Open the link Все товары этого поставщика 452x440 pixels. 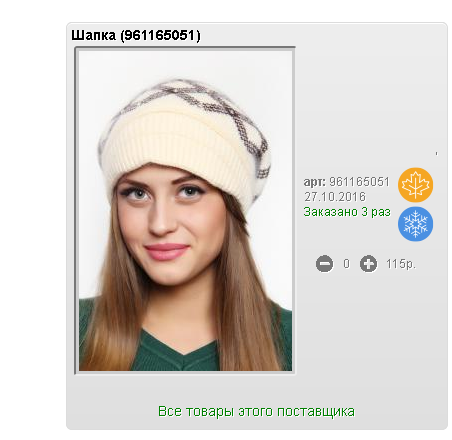256,412
